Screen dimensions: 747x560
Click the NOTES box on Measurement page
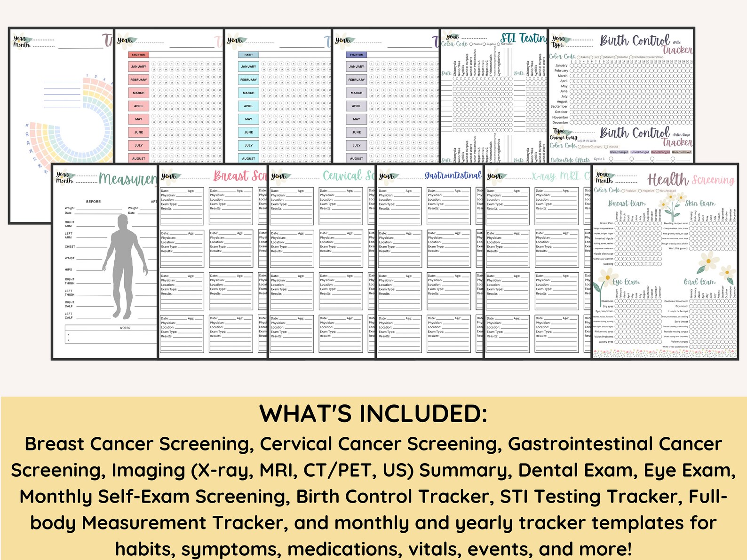(112, 334)
